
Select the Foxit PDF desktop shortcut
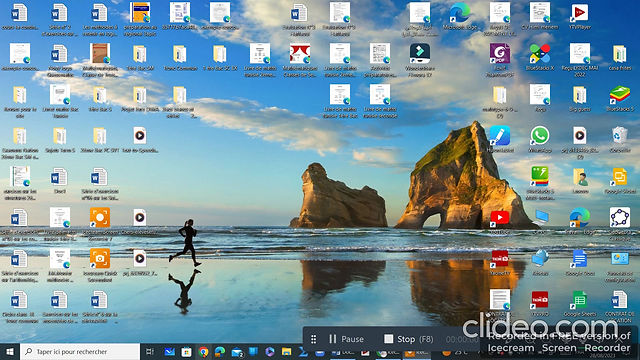[500, 60]
